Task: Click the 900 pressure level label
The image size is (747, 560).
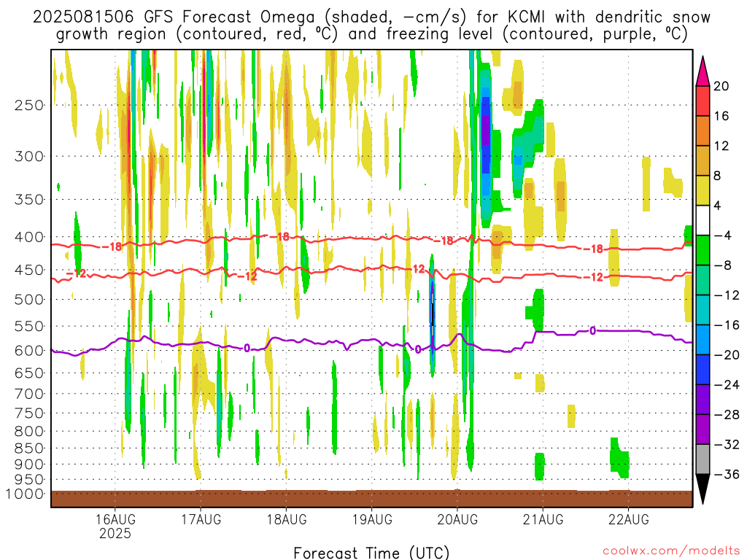Action: click(29, 464)
